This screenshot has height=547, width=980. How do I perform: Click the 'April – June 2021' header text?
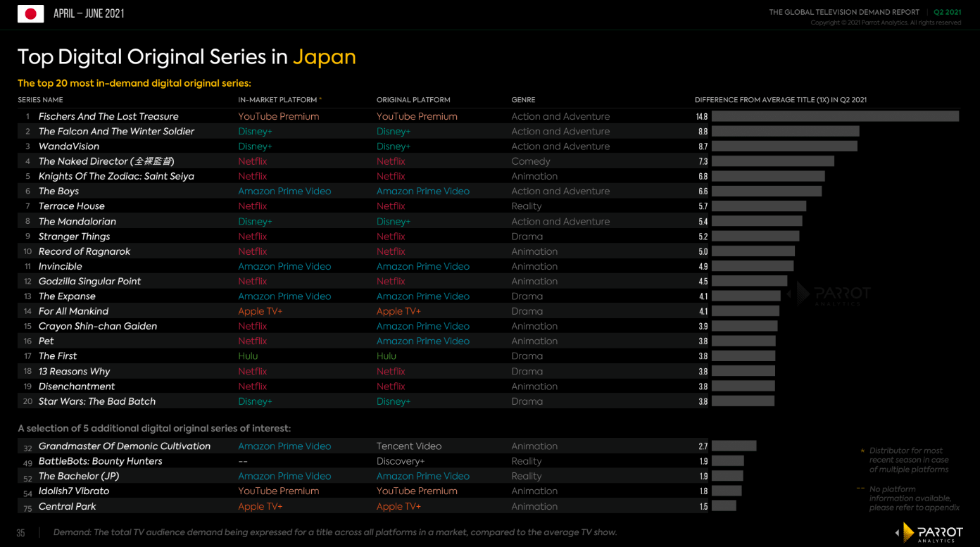click(89, 13)
